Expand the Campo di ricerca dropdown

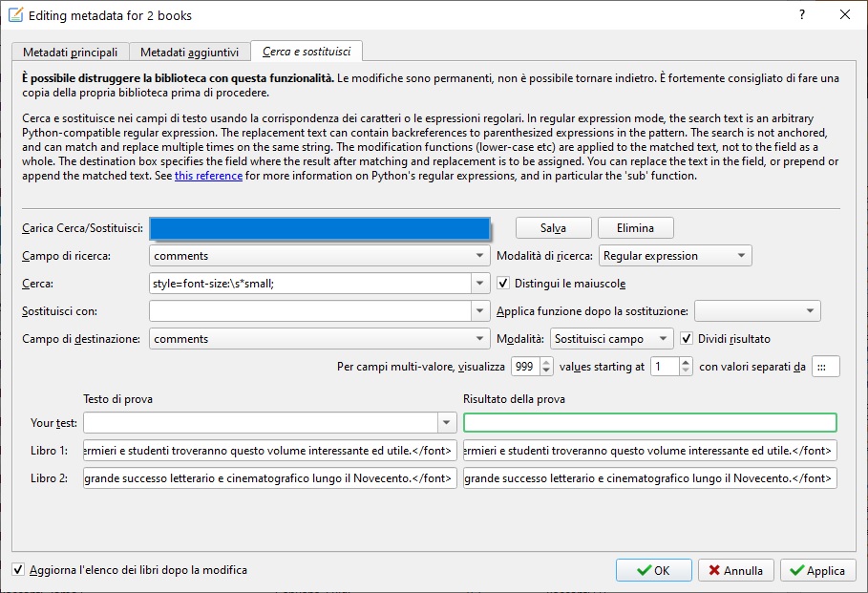[x=319, y=256]
